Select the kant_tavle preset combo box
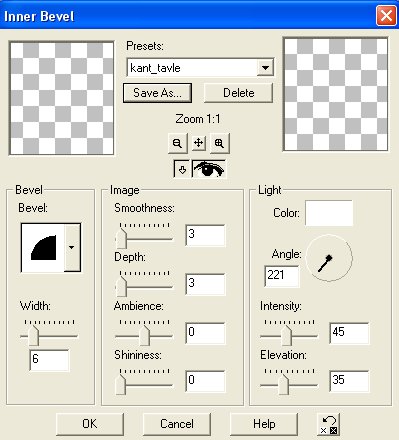This screenshot has height=440, width=399. point(200,68)
